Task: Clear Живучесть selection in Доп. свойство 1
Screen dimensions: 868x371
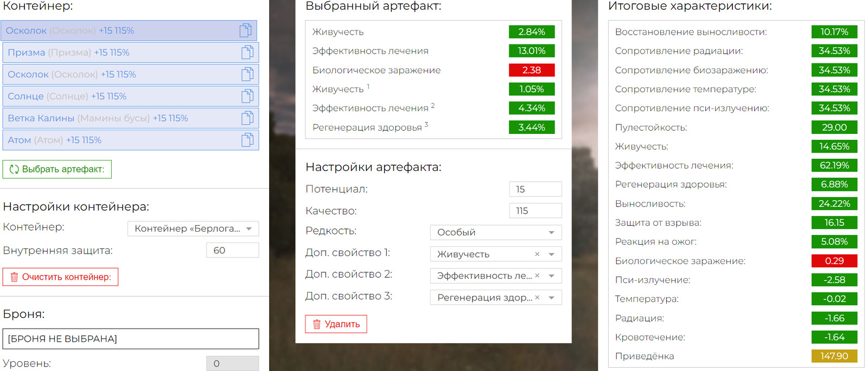Action: pos(537,254)
